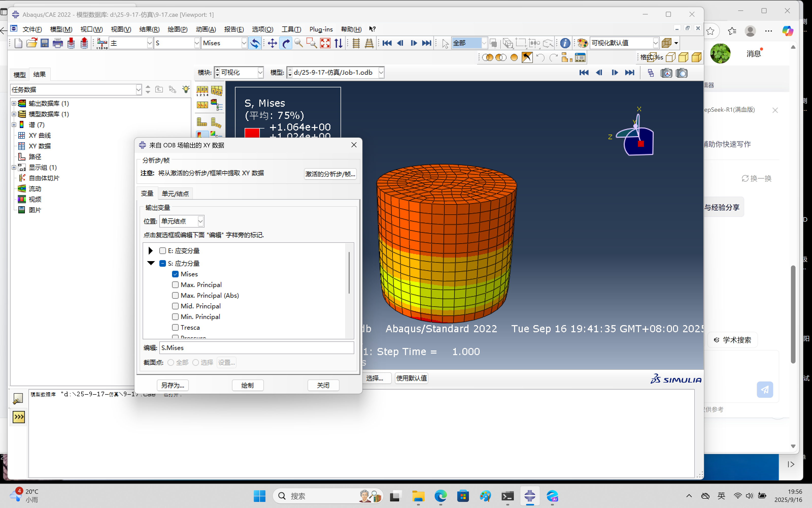Image resolution: width=812 pixels, height=508 pixels.
Task: Check the Tresca checkbox
Action: (x=175, y=328)
